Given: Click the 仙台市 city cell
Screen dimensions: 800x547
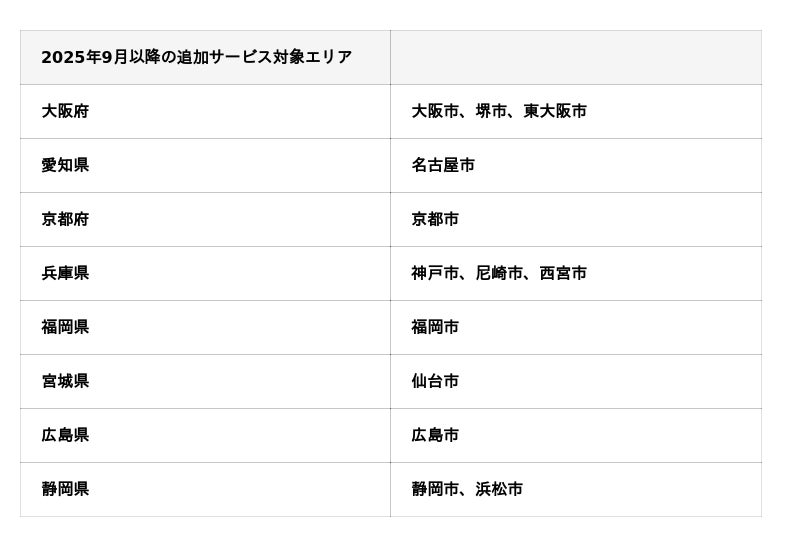Looking at the screenshot, I should point(435,381).
